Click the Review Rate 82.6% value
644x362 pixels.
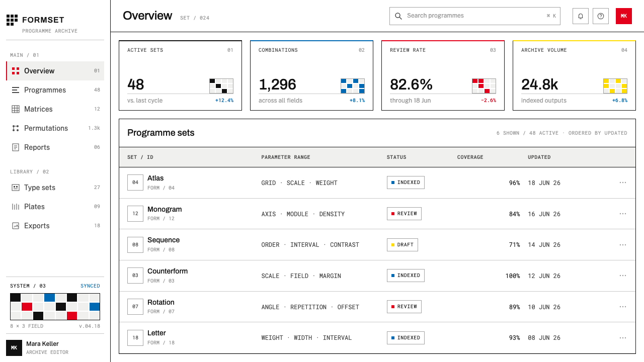[x=411, y=84]
